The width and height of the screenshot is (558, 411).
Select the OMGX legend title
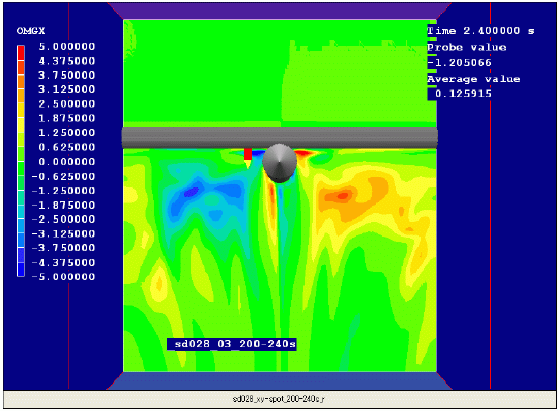pyautogui.click(x=31, y=31)
